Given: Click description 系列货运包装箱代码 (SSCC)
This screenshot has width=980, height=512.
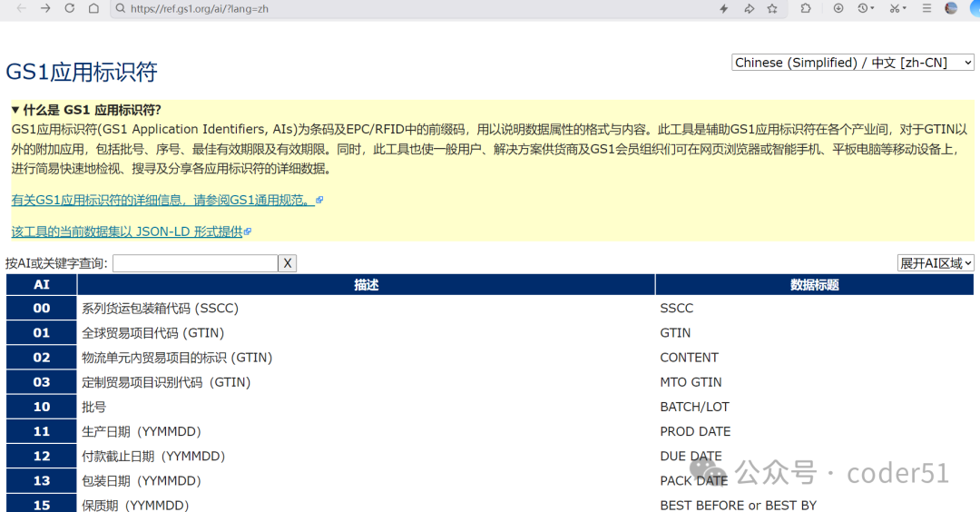Looking at the screenshot, I should point(160,309).
